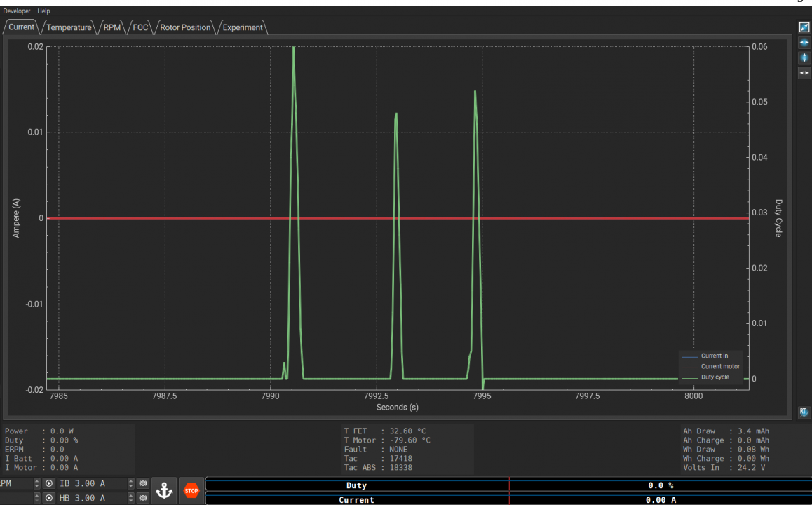Click the Ah Draw 3.4 mAh readout

[726, 431]
